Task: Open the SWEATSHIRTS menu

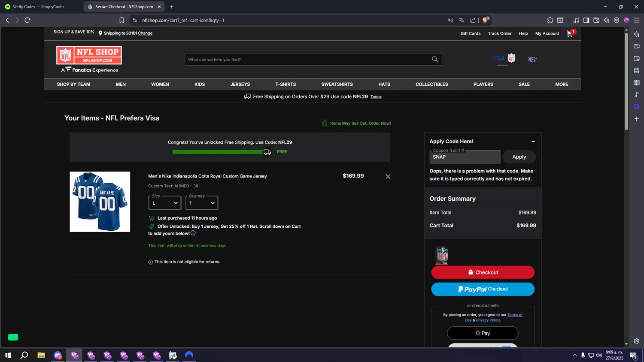Action: [337, 84]
